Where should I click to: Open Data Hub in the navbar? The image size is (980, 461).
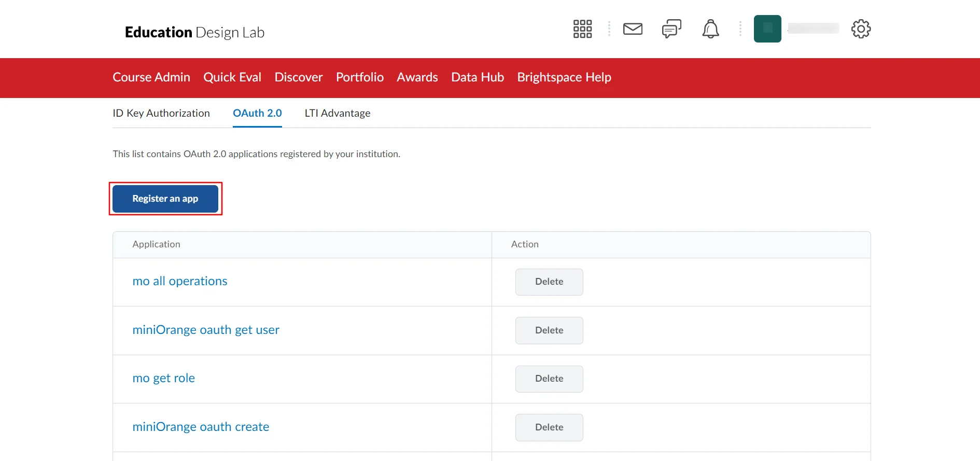pyautogui.click(x=478, y=77)
